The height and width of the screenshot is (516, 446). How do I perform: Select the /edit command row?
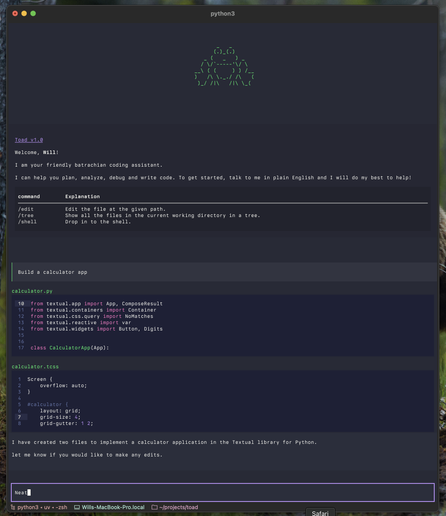pyautogui.click(x=223, y=209)
